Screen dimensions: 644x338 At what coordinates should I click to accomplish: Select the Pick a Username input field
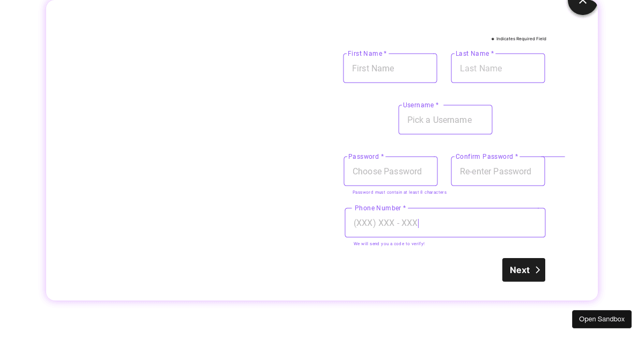point(445,120)
